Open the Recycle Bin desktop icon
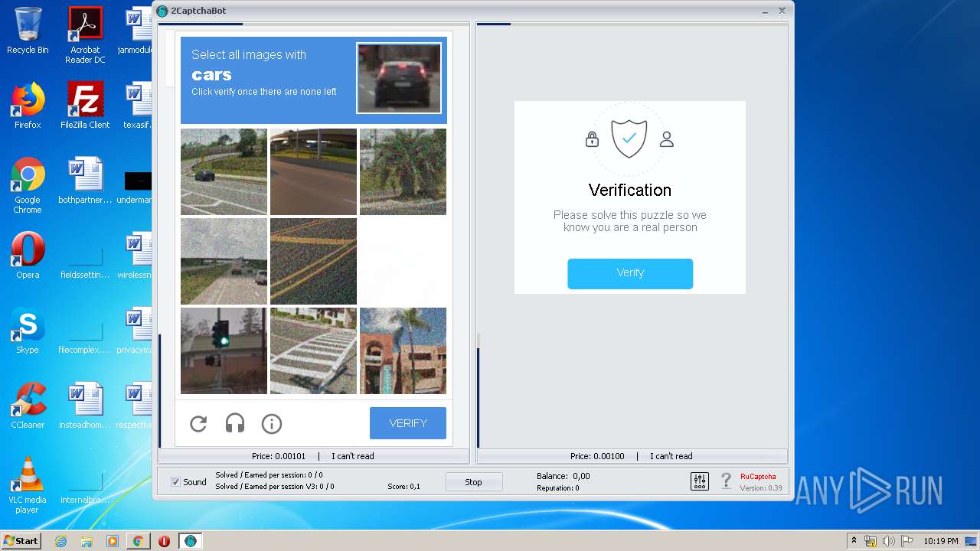 coord(28,31)
